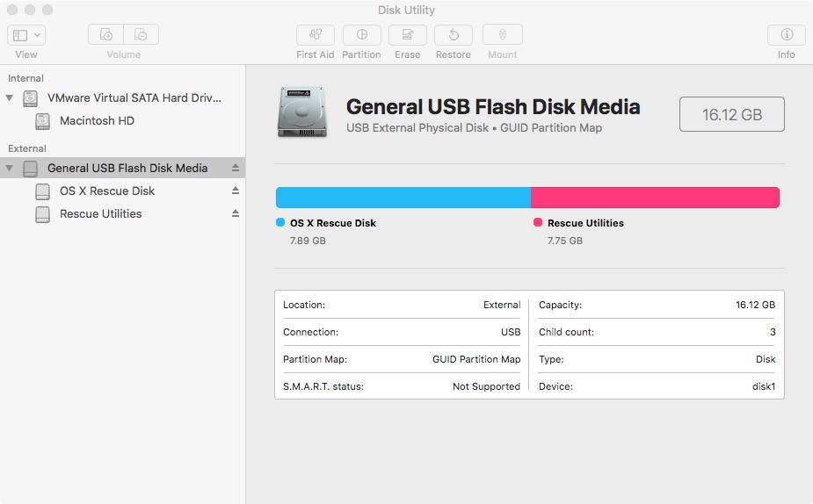The width and height of the screenshot is (813, 504).
Task: Open the View sidebar dropdown button
Action: click(x=25, y=35)
